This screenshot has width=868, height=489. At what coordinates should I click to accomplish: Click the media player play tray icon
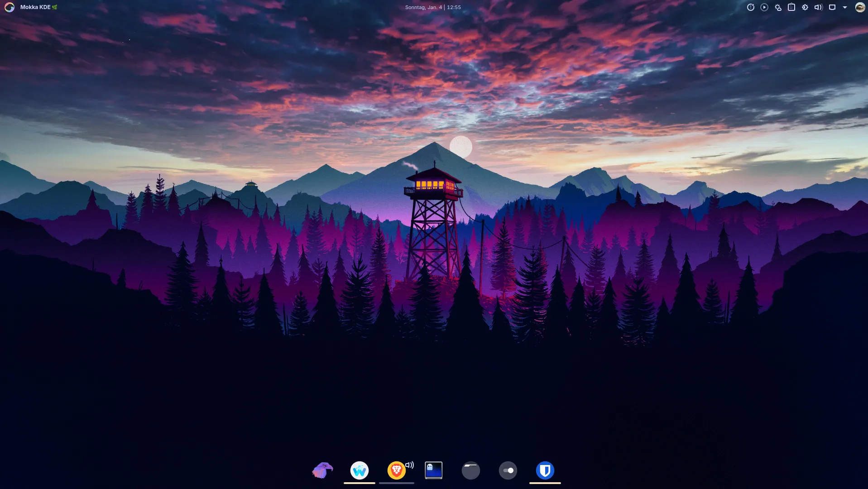pos(764,7)
